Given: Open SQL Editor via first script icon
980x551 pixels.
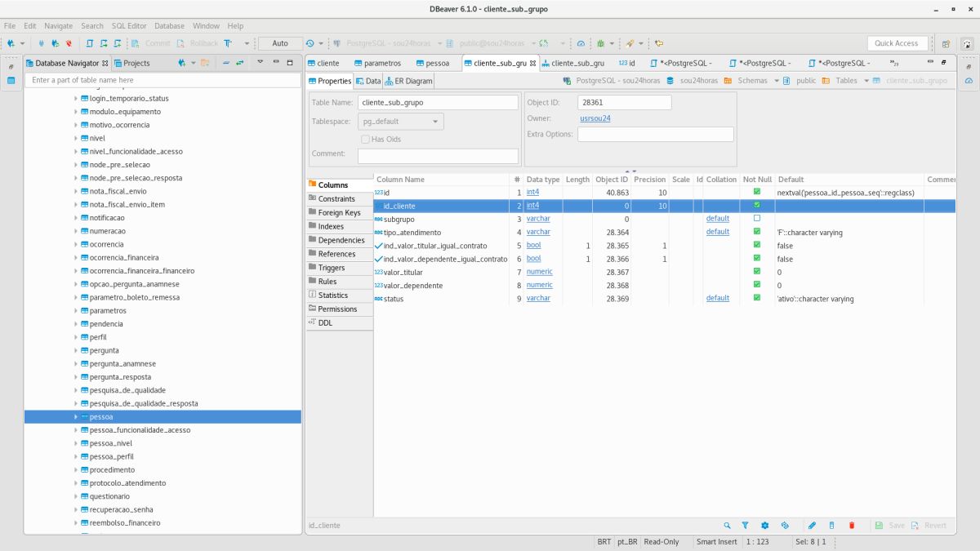Looking at the screenshot, I should click(90, 43).
